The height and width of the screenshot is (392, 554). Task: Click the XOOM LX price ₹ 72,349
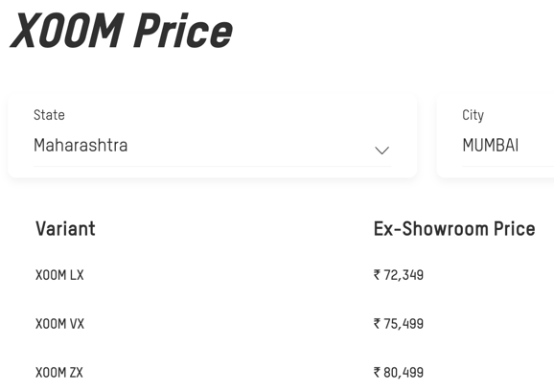point(399,275)
